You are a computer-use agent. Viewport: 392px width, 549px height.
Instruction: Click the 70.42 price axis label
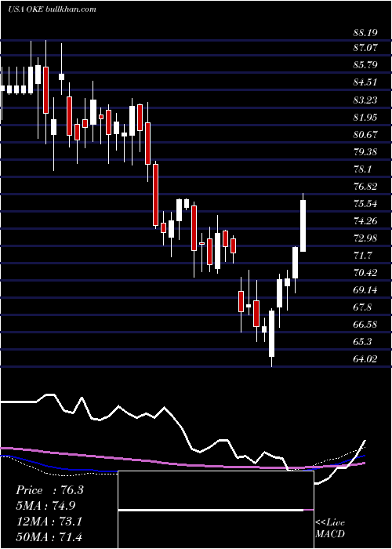(365, 272)
